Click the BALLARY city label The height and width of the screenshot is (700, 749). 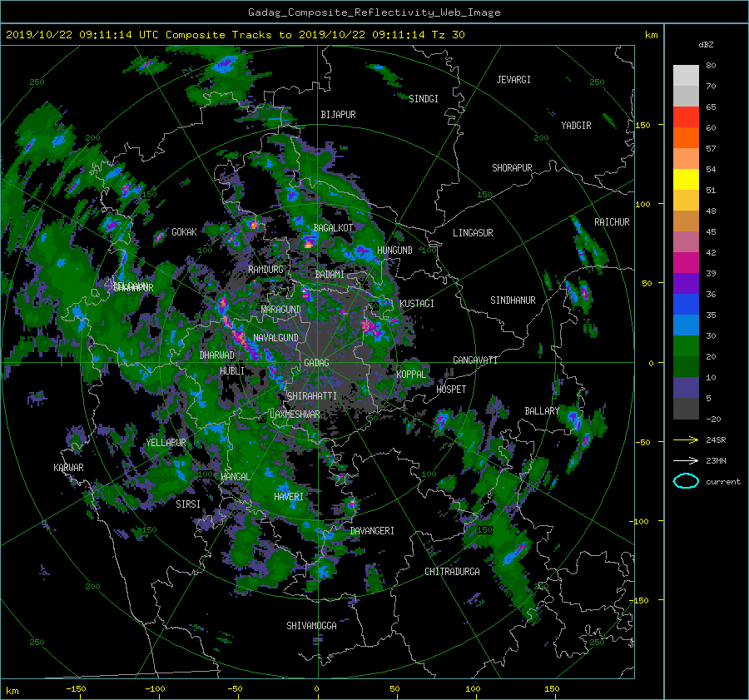[x=542, y=411]
